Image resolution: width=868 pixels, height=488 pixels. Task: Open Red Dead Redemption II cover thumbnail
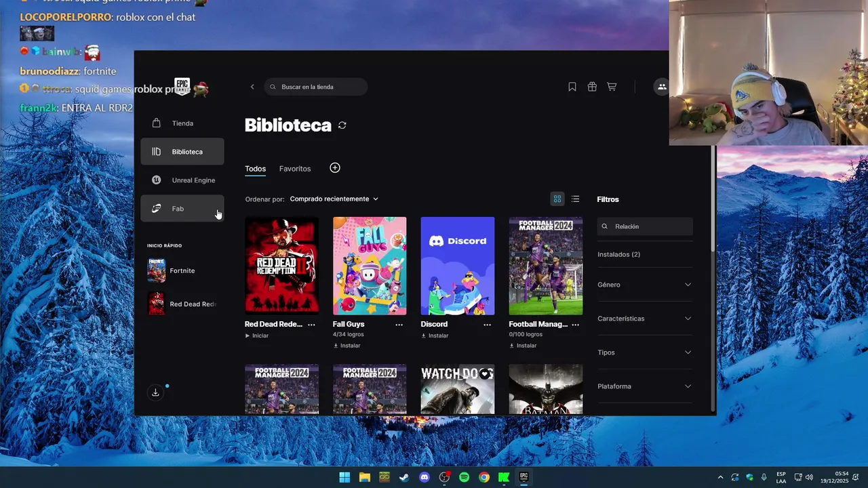(281, 266)
